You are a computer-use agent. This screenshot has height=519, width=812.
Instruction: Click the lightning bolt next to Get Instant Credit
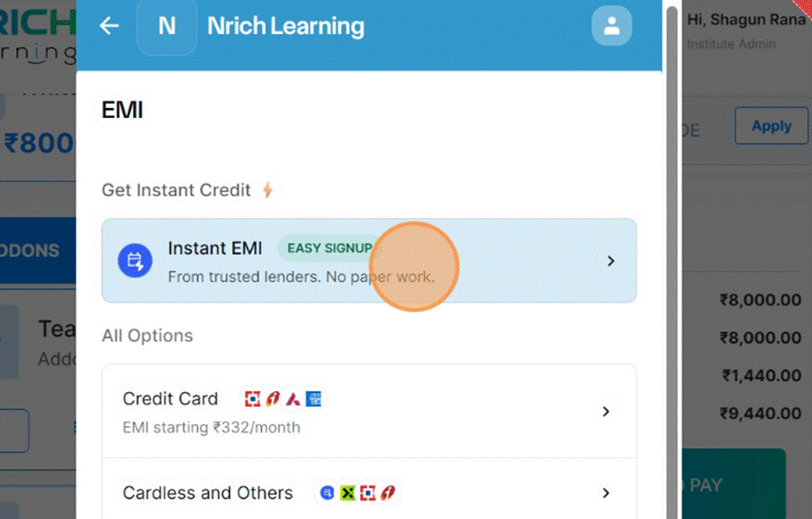pos(266,190)
